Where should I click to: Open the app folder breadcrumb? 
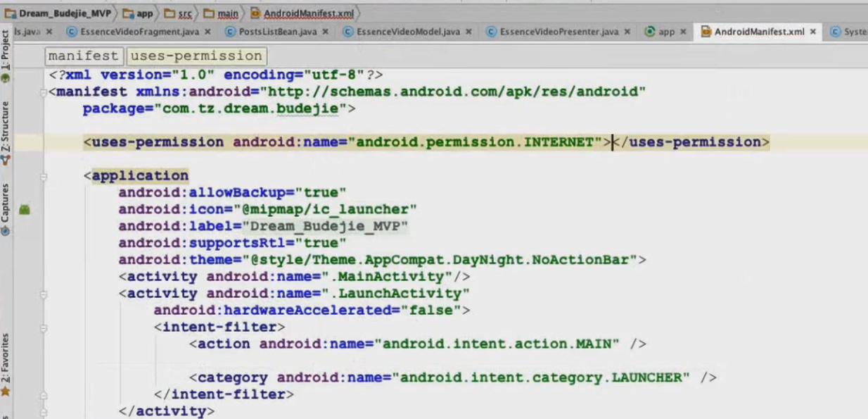point(144,13)
